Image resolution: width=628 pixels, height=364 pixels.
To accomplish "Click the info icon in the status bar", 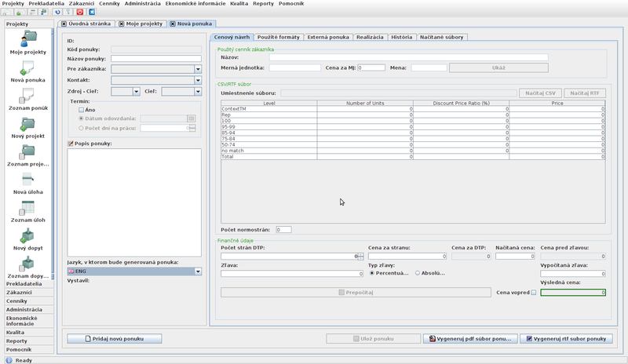I will tap(9, 360).
